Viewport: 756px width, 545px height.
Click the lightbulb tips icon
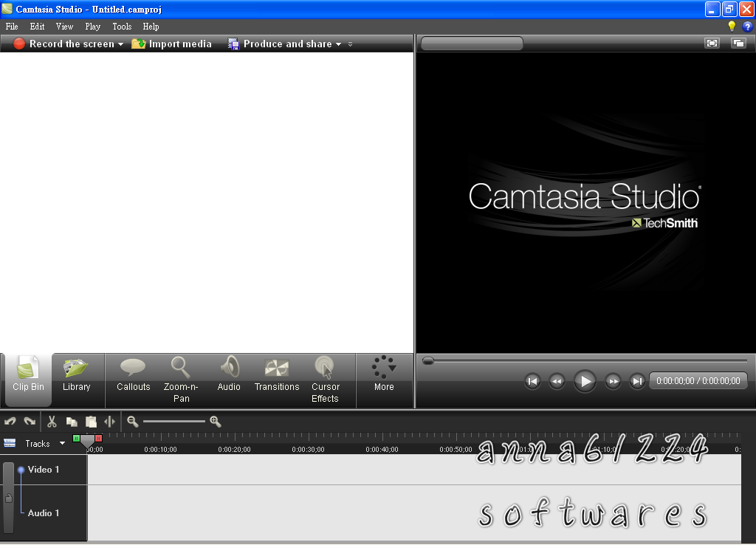pos(732,27)
